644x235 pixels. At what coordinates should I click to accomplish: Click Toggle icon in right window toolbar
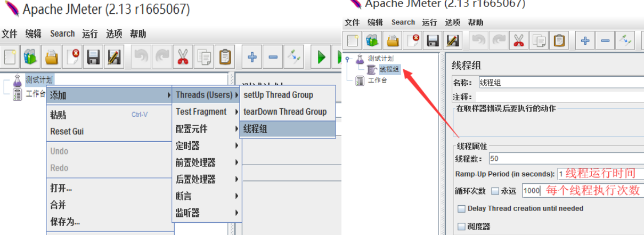coord(625,40)
